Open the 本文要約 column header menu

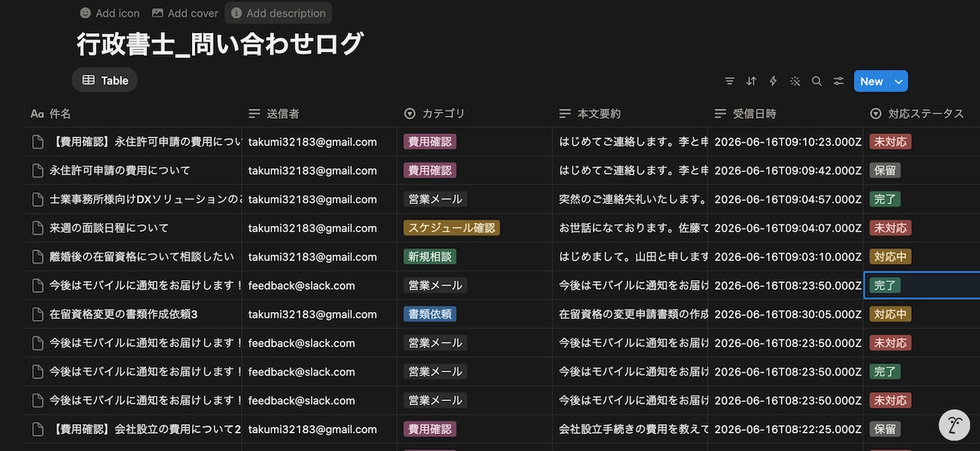630,113
